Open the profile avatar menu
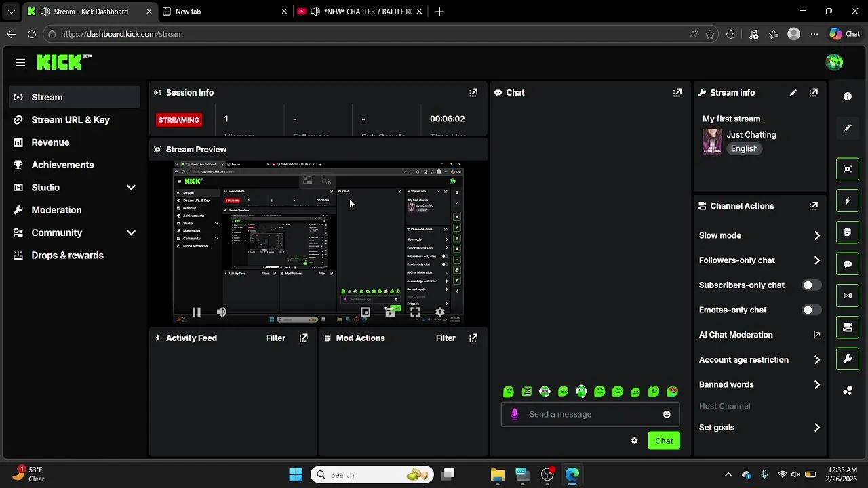The height and width of the screenshot is (488, 868). click(834, 62)
